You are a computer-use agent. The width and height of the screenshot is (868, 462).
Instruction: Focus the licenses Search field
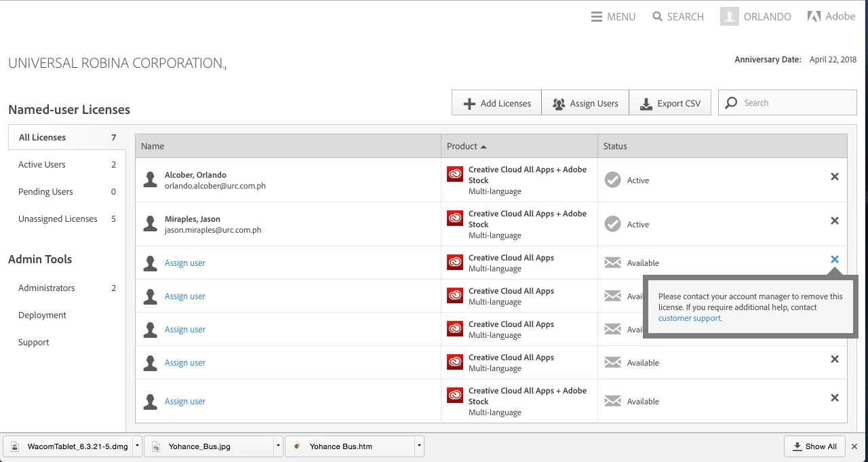click(787, 103)
